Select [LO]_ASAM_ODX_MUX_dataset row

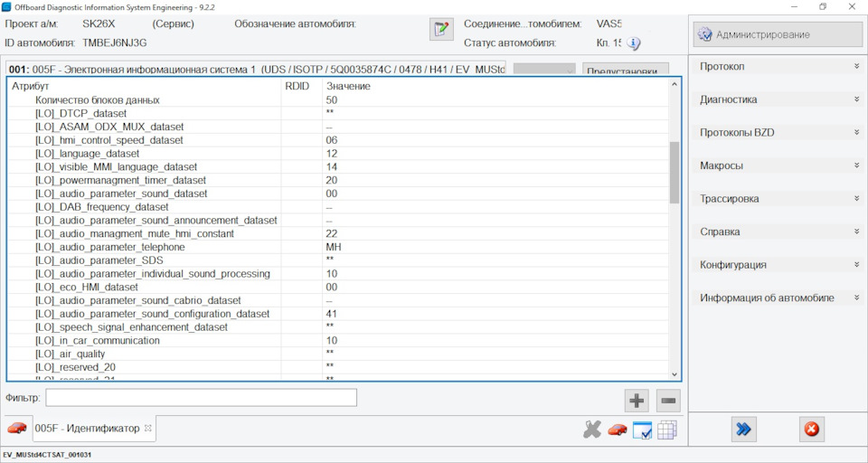(338, 127)
